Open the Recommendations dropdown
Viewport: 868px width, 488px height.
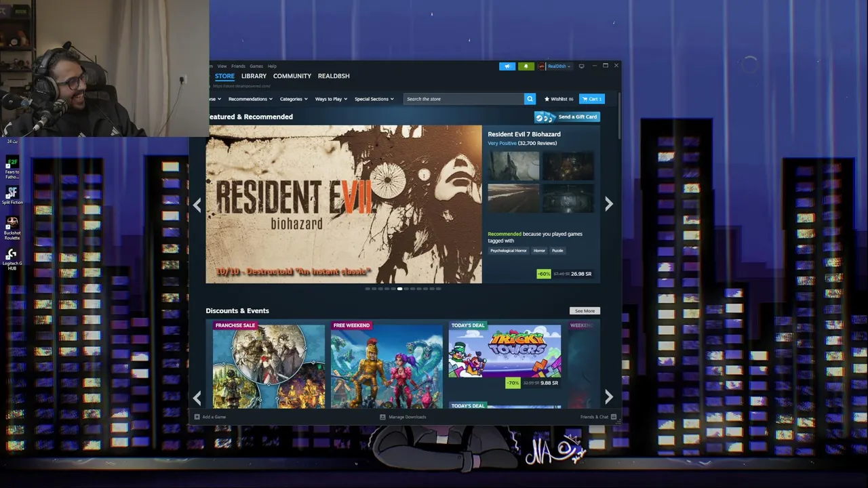click(x=250, y=99)
